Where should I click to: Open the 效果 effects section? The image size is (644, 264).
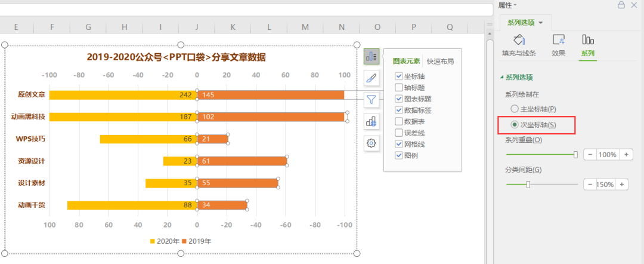(559, 45)
